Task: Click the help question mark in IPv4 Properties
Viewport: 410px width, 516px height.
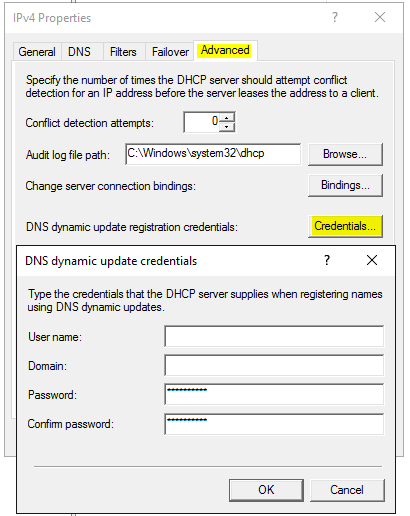Action: [335, 17]
